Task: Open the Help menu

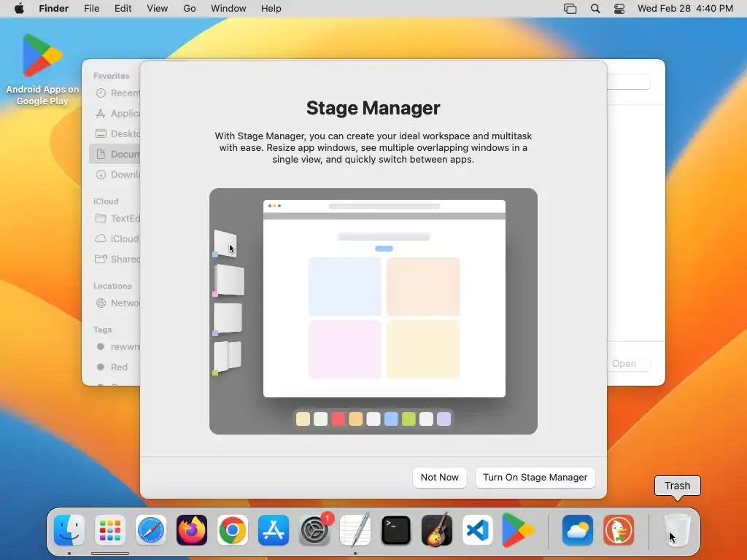Action: [271, 9]
